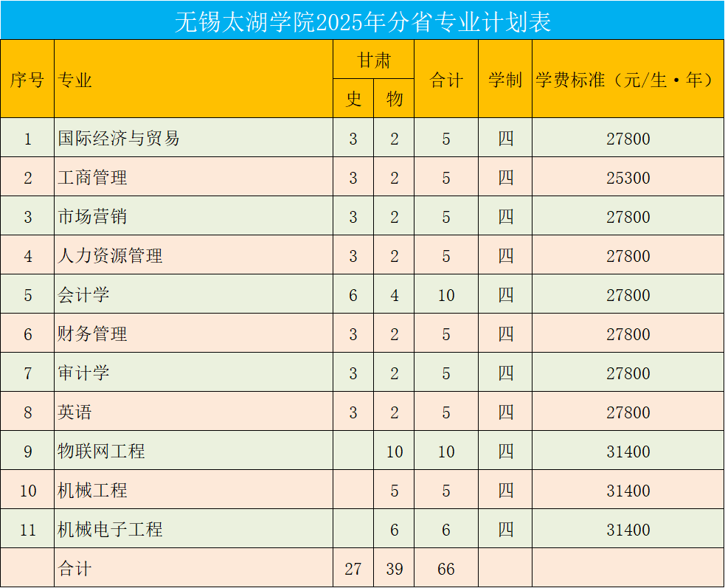The image size is (725, 588).
Task: Select tuition 27800 in 国际经济与贸易 row
Action: (628, 139)
